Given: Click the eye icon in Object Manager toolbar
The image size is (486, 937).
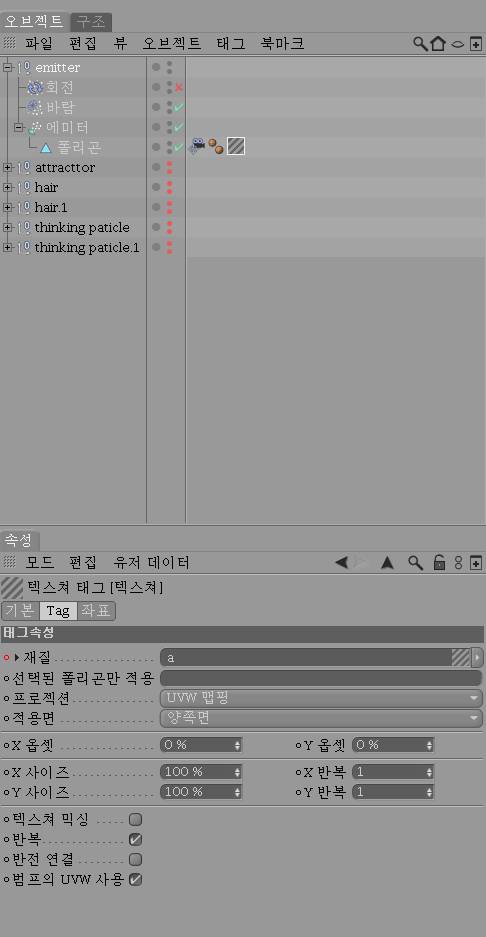Looking at the screenshot, I should (457, 44).
